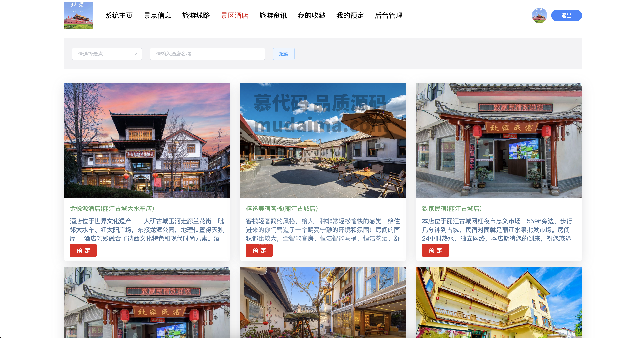Open the 榕逸美宿客栈(丽江古城店) title link
Image resolution: width=644 pixels, height=338 pixels.
point(282,208)
